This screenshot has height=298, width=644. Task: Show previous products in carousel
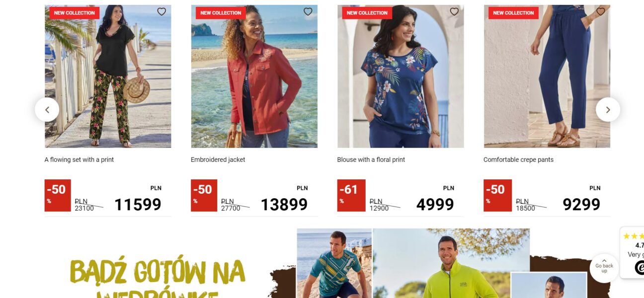tap(47, 110)
